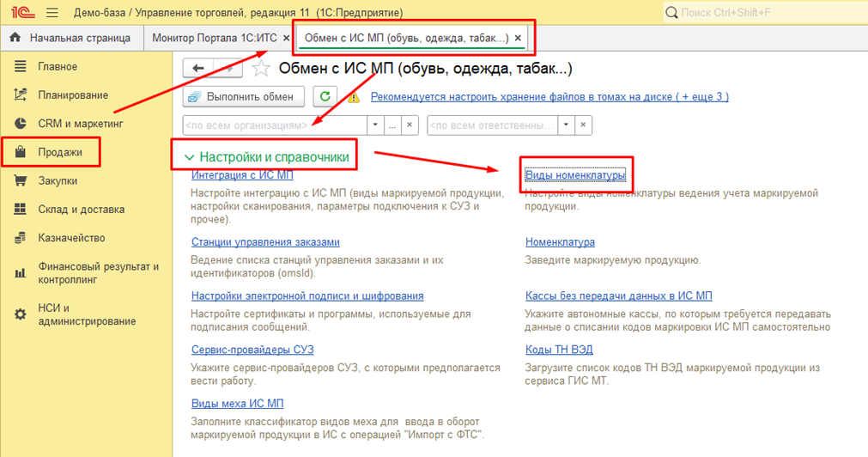The width and height of the screenshot is (868, 457).
Task: Refresh the form with green arrow icon
Action: (325, 96)
